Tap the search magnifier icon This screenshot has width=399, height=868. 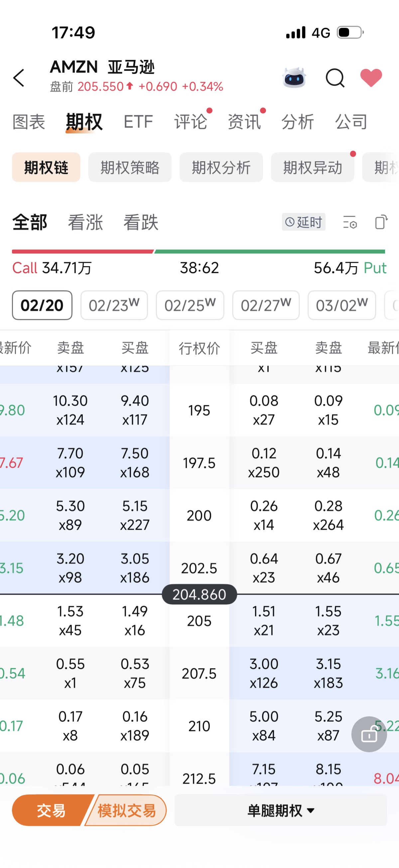click(x=335, y=78)
